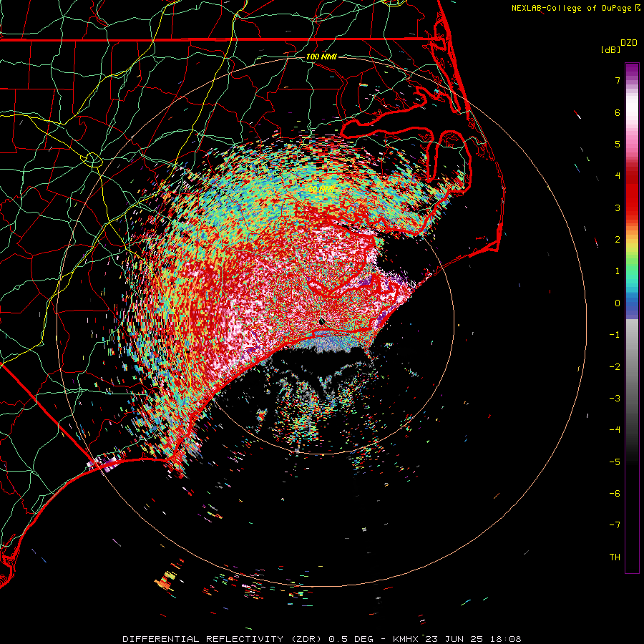The width and height of the screenshot is (644, 644).
Task: Click the [dB] units label
Action: coord(611,49)
